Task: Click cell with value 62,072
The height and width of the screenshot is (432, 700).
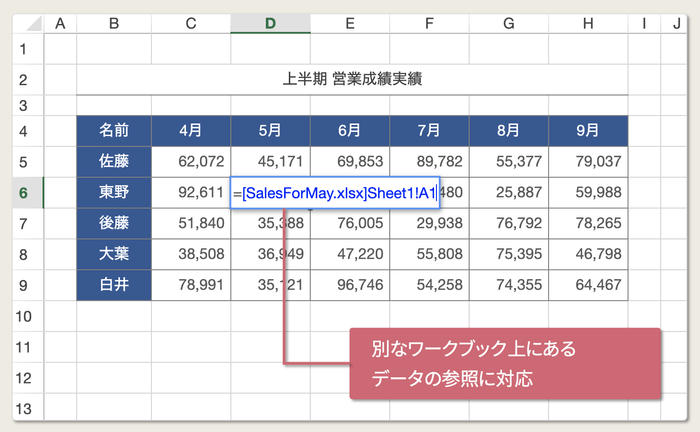Action: click(x=191, y=162)
